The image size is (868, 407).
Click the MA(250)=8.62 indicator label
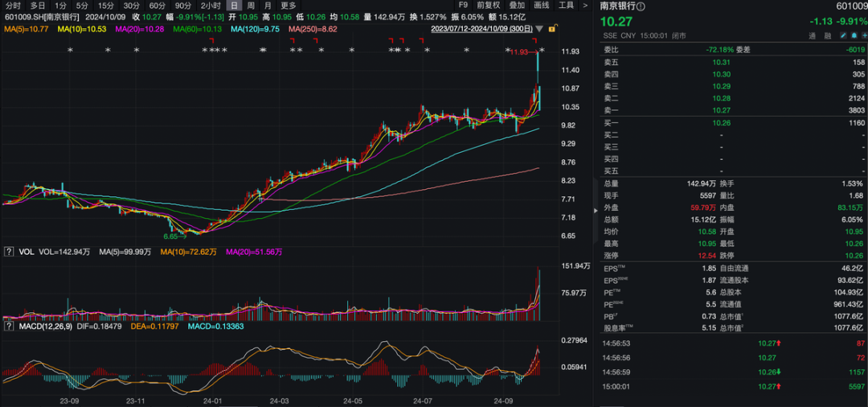click(313, 28)
